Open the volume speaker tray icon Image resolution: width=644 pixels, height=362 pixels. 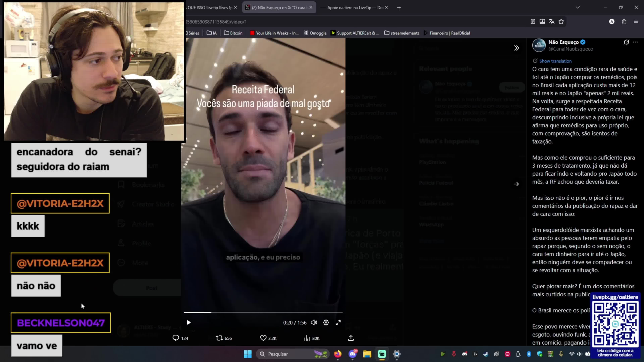coord(579,354)
